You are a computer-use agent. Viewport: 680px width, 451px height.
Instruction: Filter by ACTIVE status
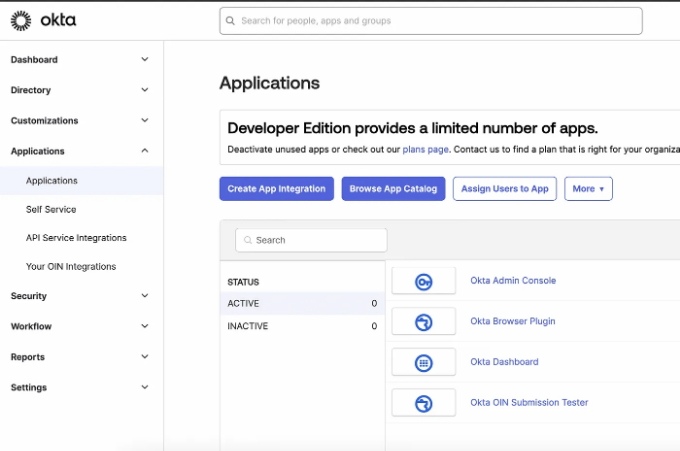[302, 303]
